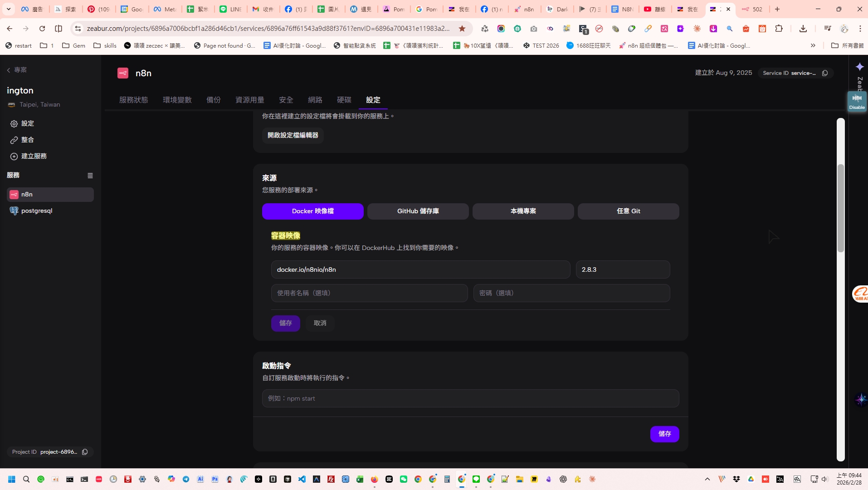Copy the Project ID
868x490 pixels.
(x=85, y=452)
